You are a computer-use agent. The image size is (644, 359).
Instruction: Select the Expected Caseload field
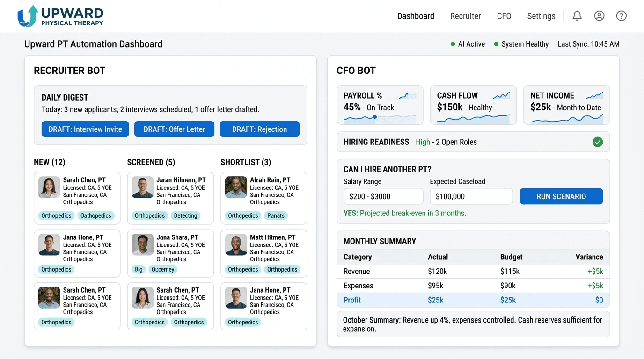[471, 196]
